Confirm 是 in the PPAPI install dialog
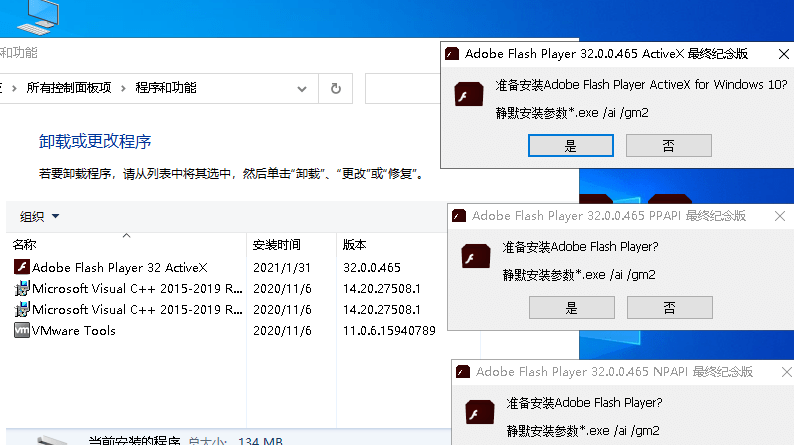 572,308
